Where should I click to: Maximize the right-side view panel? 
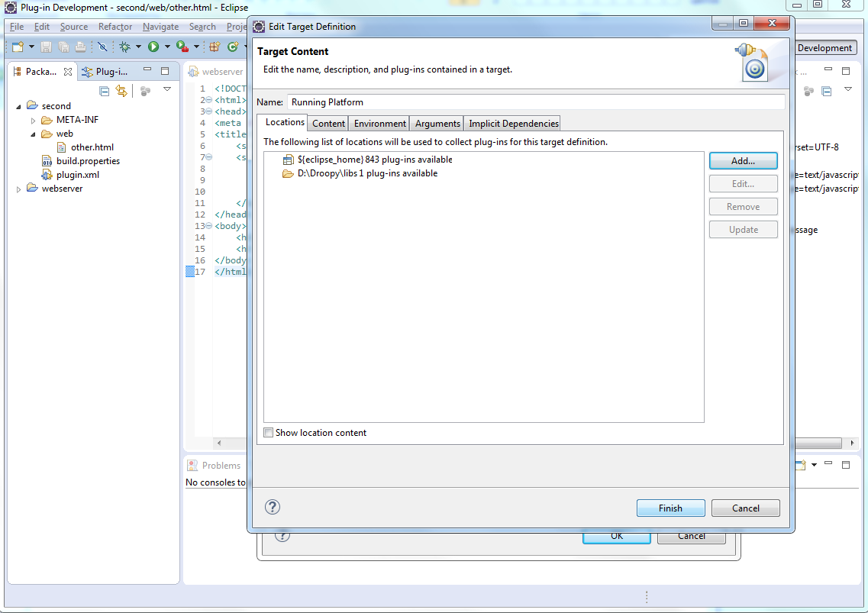(x=846, y=71)
